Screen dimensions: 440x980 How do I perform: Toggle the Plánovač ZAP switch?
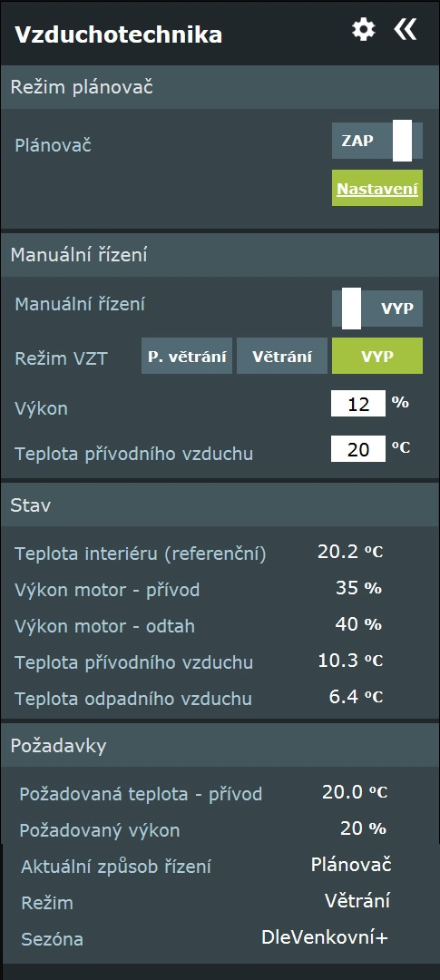pyautogui.click(x=376, y=141)
